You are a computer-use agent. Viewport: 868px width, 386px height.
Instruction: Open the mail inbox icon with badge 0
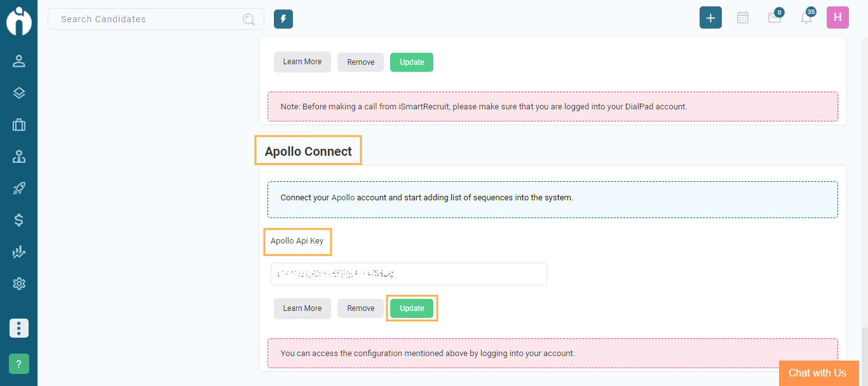point(774,18)
